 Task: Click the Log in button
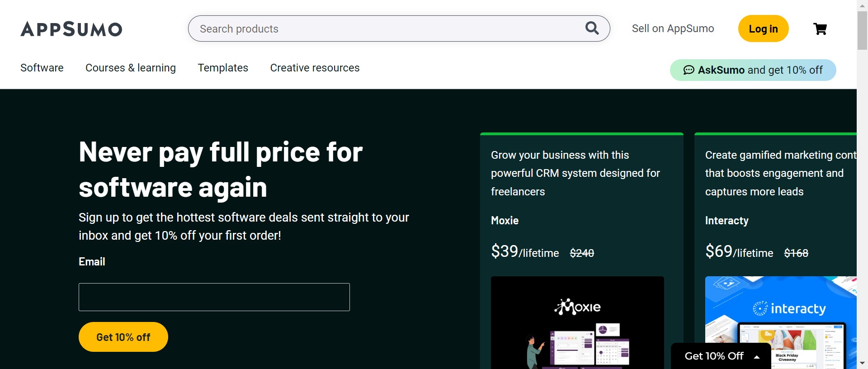pyautogui.click(x=763, y=28)
